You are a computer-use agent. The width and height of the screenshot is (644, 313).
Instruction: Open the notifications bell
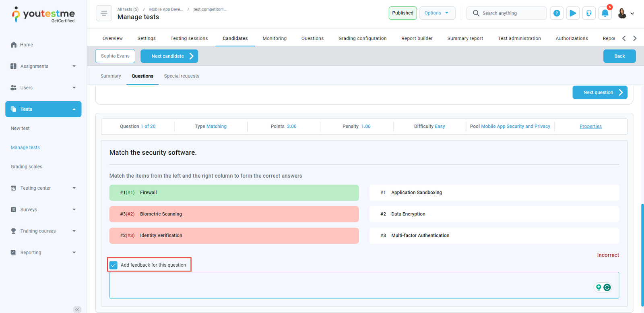(605, 13)
